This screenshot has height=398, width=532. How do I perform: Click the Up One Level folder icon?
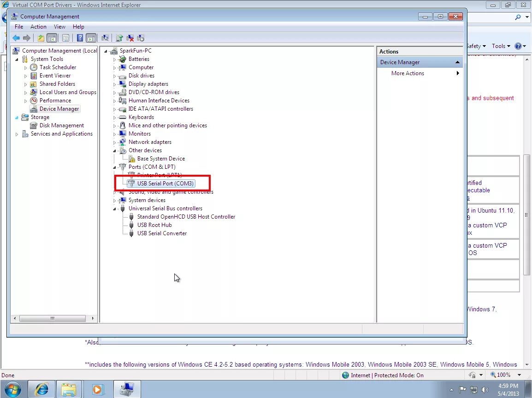click(41, 38)
